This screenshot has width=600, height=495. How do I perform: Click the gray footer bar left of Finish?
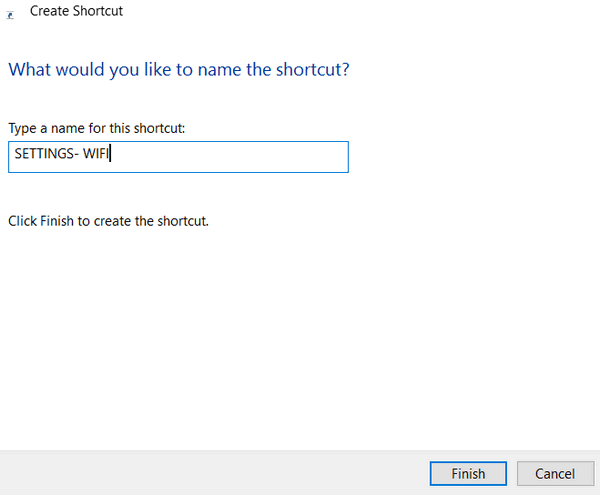(214, 474)
